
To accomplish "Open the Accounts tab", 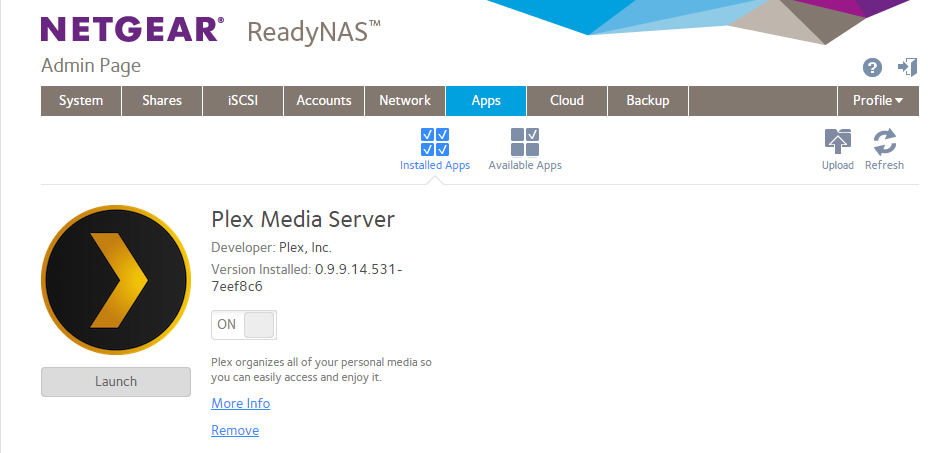I will [x=323, y=101].
